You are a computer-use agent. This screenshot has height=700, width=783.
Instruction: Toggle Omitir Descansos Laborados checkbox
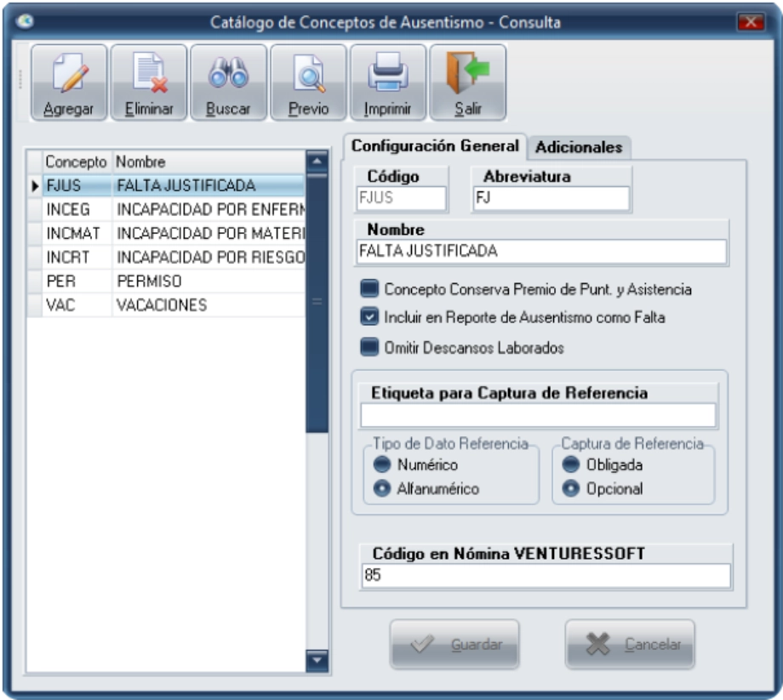coord(369,347)
